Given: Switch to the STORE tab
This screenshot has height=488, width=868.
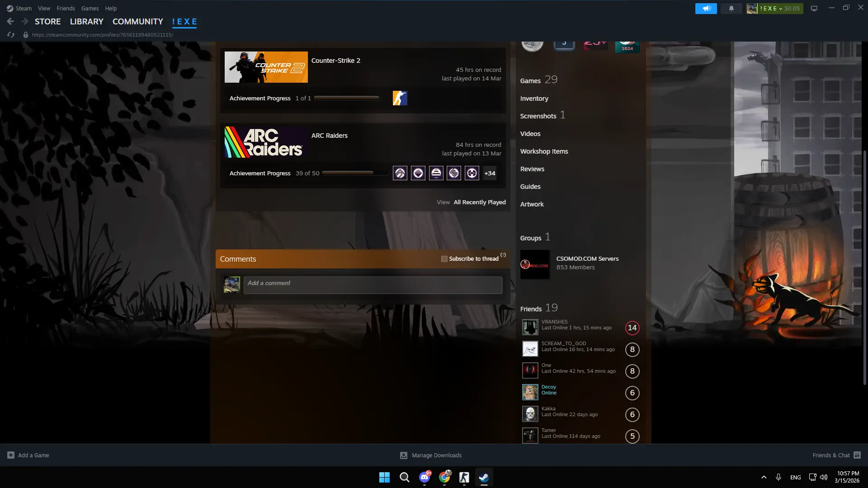Looking at the screenshot, I should 48,21.
